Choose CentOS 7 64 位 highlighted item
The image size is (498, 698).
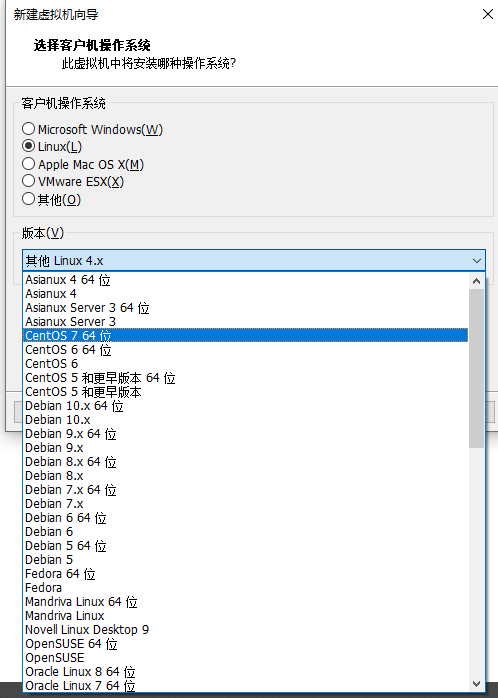tap(245, 335)
